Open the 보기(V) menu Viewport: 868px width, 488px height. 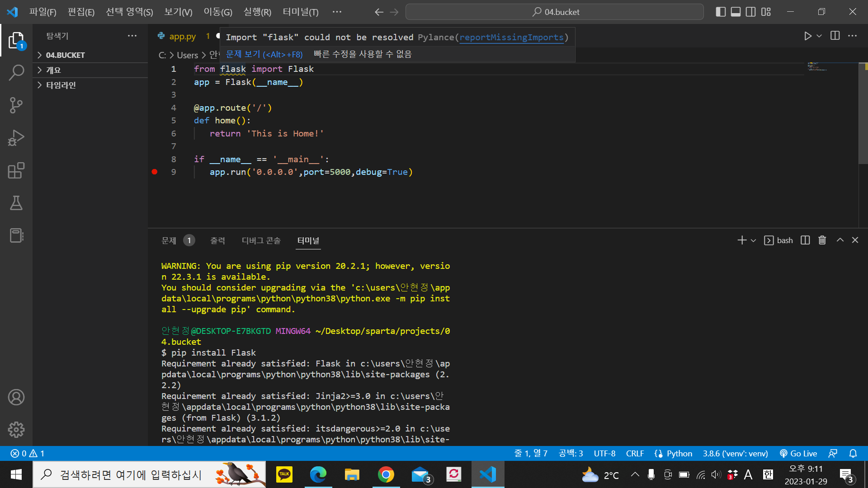coord(178,12)
